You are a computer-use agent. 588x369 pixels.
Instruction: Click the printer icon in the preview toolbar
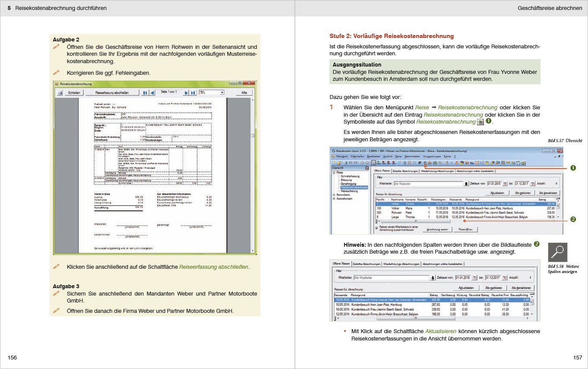[60, 92]
